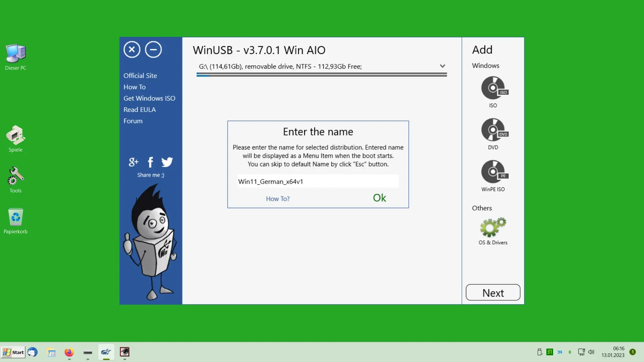The width and height of the screenshot is (644, 362).
Task: Confirm the name with Ok
Action: (x=379, y=198)
